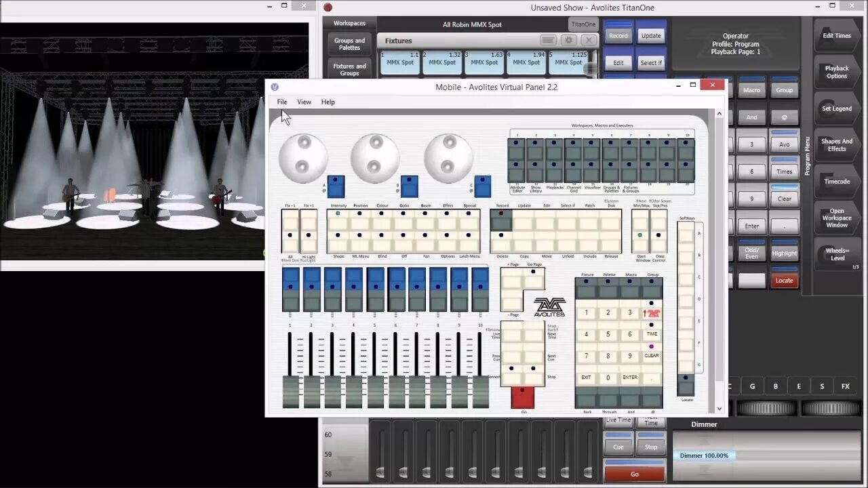Image resolution: width=868 pixels, height=488 pixels.
Task: Click the Fix +1 key
Action: (309, 220)
